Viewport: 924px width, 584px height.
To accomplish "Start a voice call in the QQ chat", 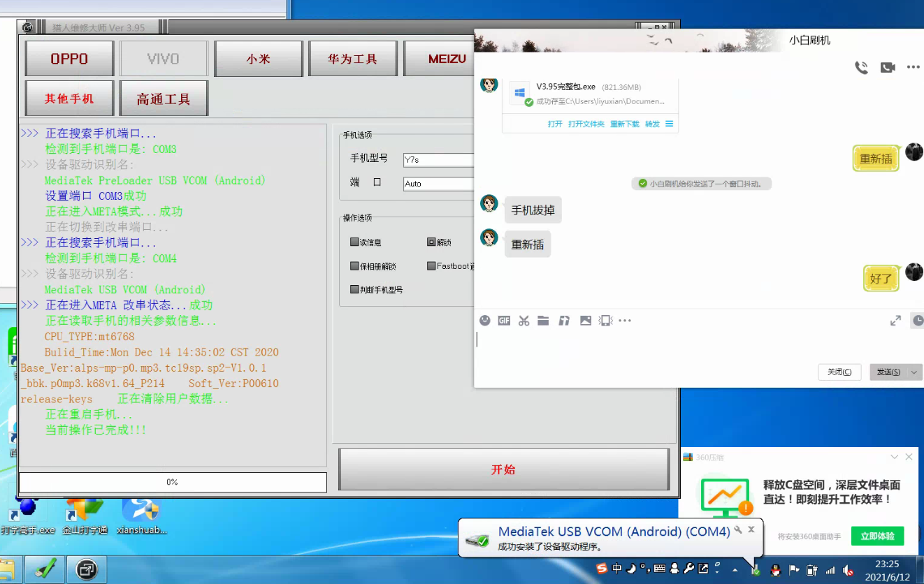I will click(861, 67).
